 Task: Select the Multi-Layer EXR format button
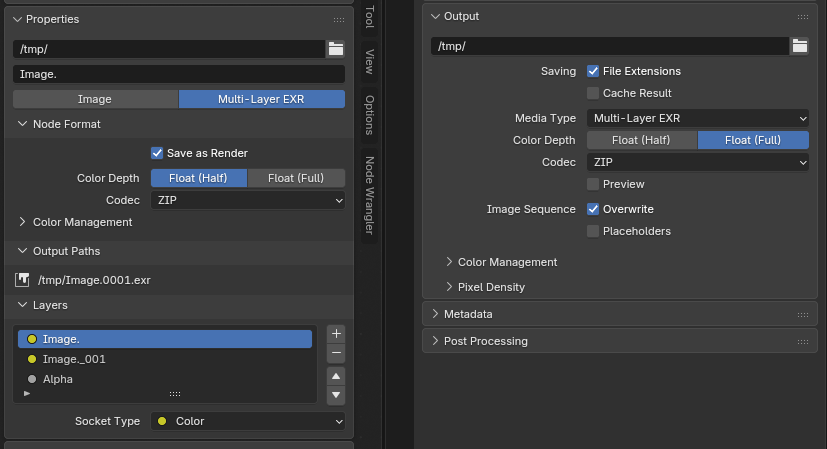click(262, 99)
